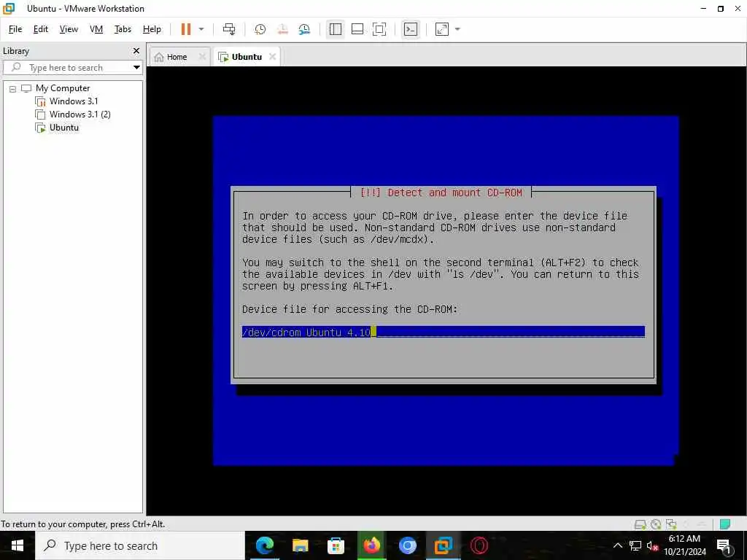747x560 pixels.
Task: Click the hard disk status icon
Action: 640,524
